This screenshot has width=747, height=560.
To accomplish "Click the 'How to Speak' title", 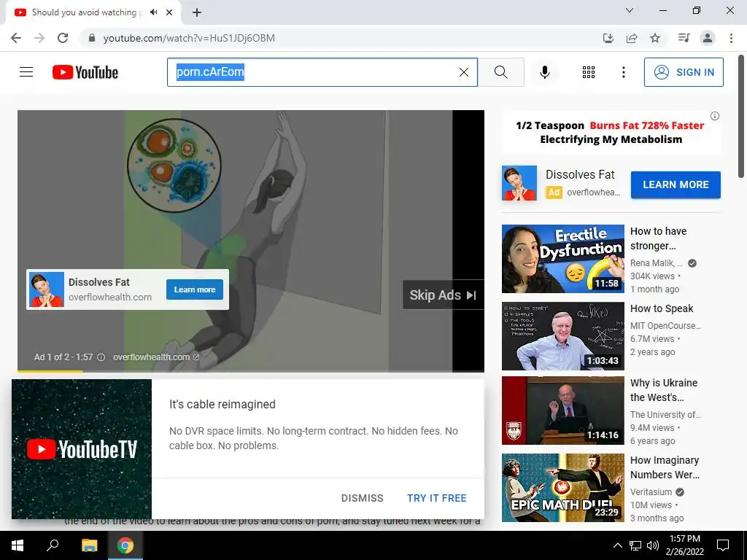I will point(662,308).
